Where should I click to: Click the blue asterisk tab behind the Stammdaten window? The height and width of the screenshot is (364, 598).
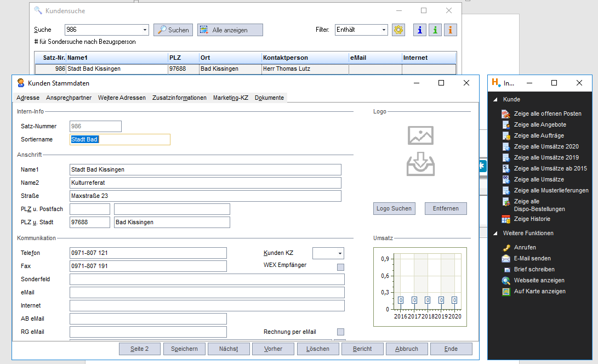[x=482, y=166]
